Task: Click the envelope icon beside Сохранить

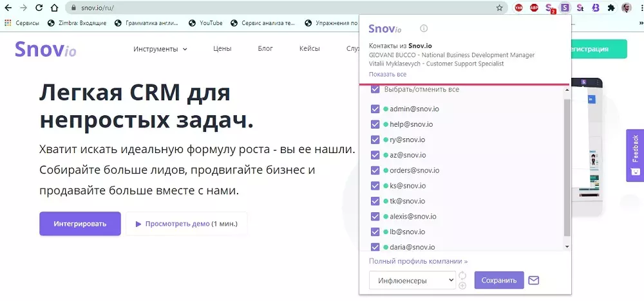Action: 533,280
